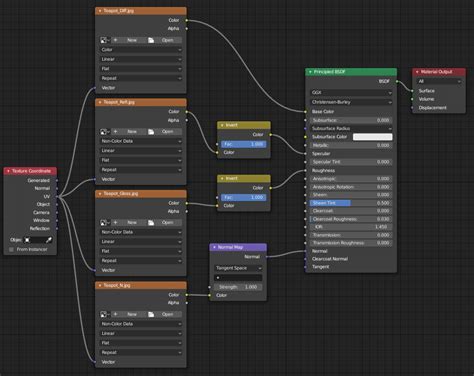This screenshot has width=474, height=376.
Task: Open Non-Color Data dropdown in Teapot_Gloss.jpg
Action: click(x=141, y=232)
